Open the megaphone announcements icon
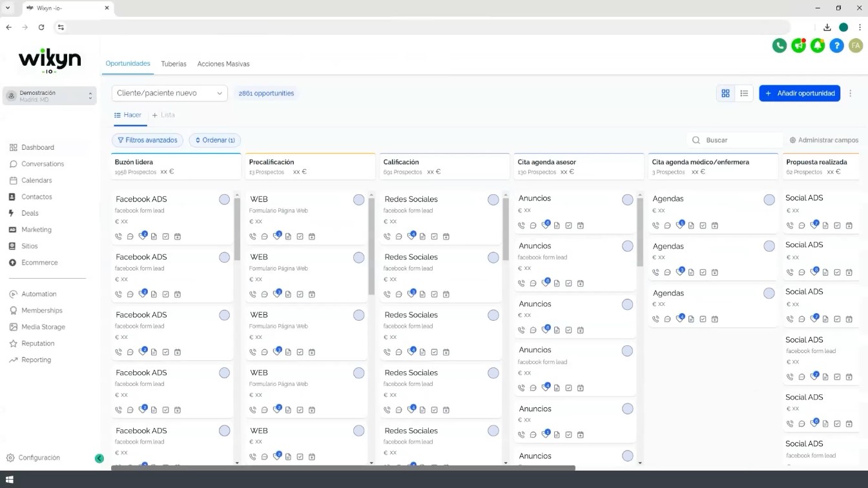 tap(799, 45)
